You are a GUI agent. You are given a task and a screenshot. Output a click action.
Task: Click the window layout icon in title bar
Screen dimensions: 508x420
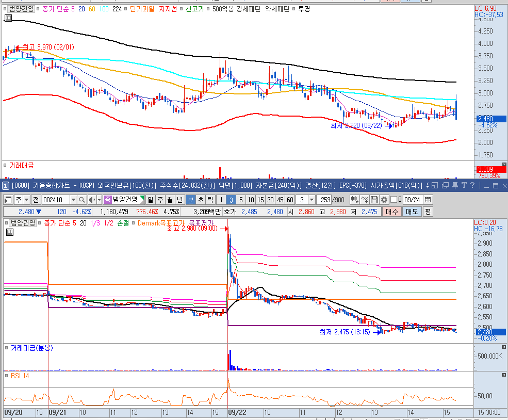[435, 185]
